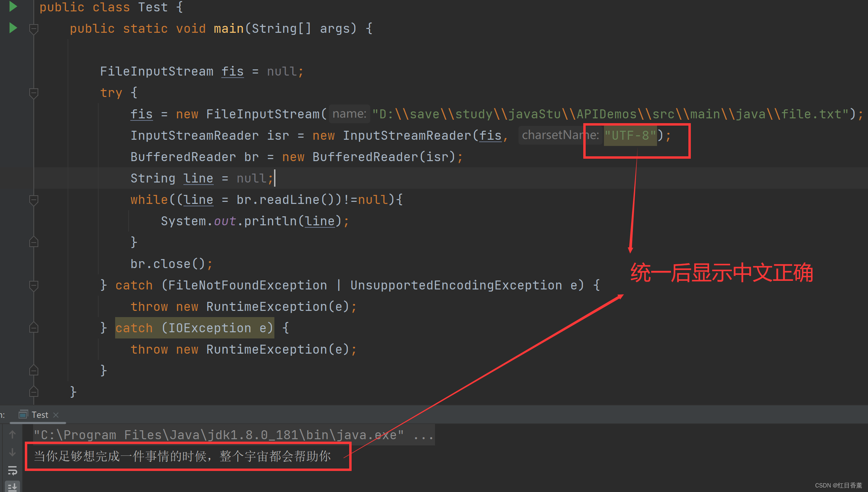Image resolution: width=868 pixels, height=492 pixels.
Task: Click the highlighted catch keyword
Action: point(134,328)
